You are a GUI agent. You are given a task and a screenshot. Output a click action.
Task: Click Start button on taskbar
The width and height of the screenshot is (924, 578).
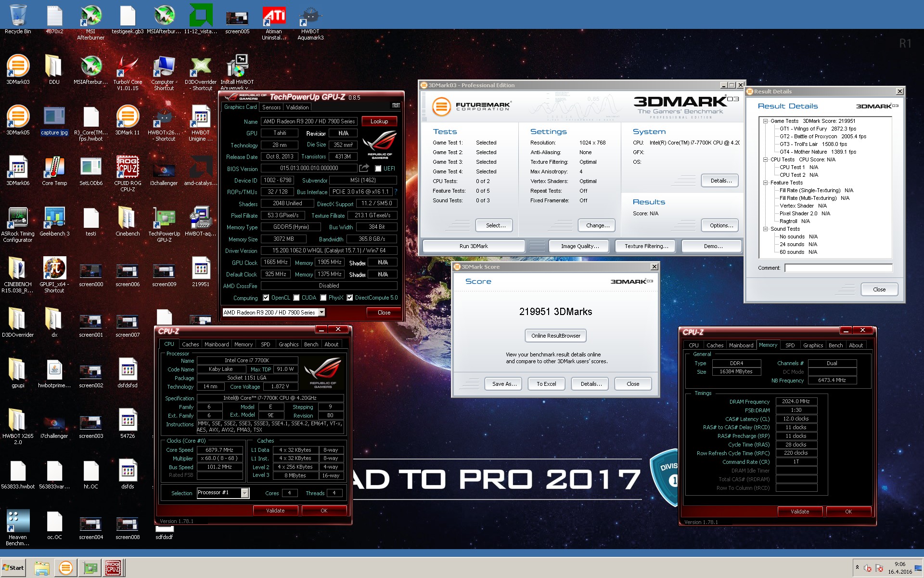click(13, 568)
